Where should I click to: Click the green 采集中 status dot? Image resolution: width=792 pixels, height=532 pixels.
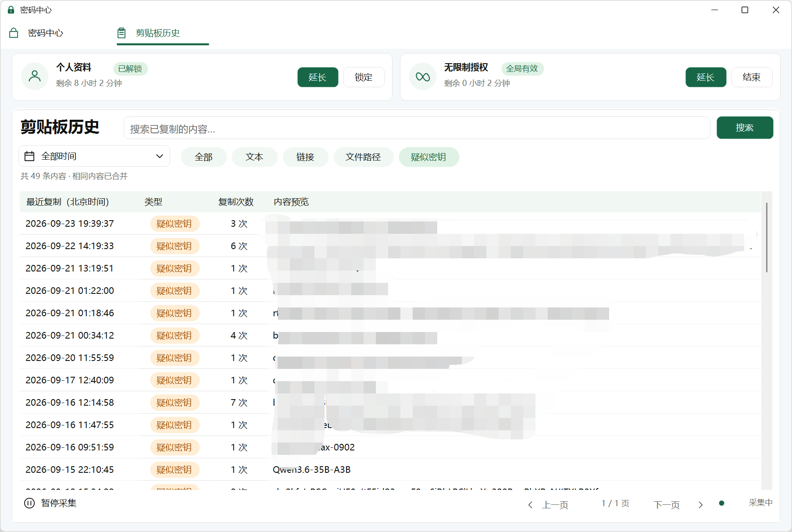tap(721, 503)
